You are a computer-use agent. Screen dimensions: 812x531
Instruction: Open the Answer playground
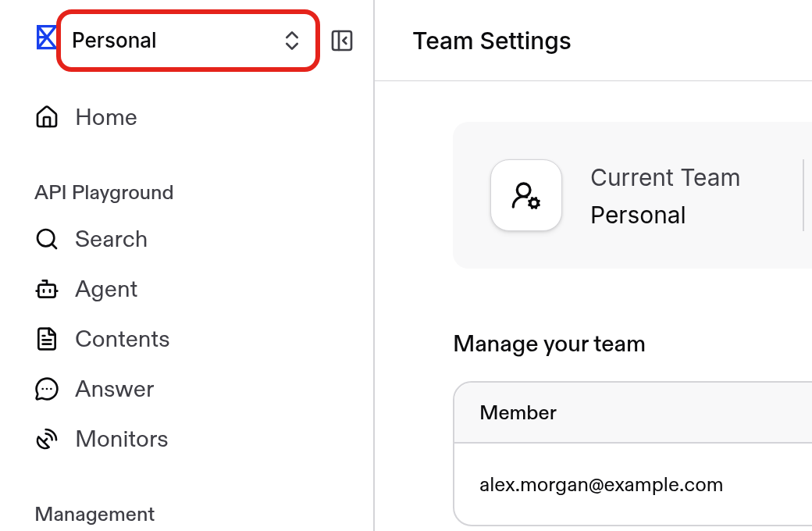[x=115, y=389]
